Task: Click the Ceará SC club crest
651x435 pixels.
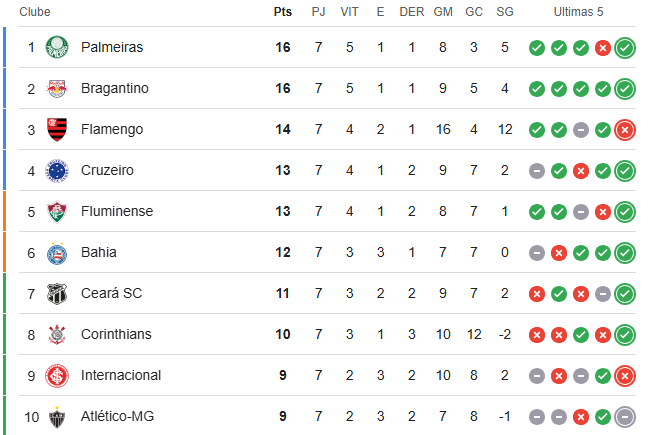Action: (57, 293)
